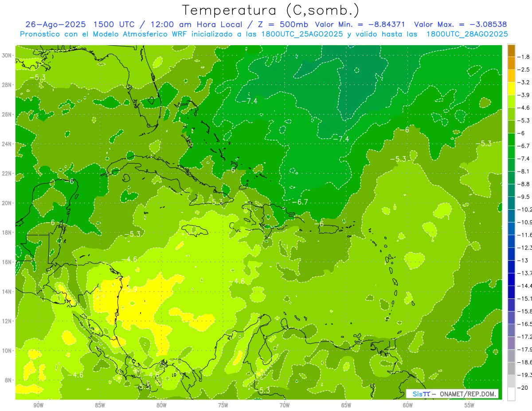Click the color scale label "-8.1"
Image resolution: width=532 pixels, height=411 pixels.
point(524,171)
